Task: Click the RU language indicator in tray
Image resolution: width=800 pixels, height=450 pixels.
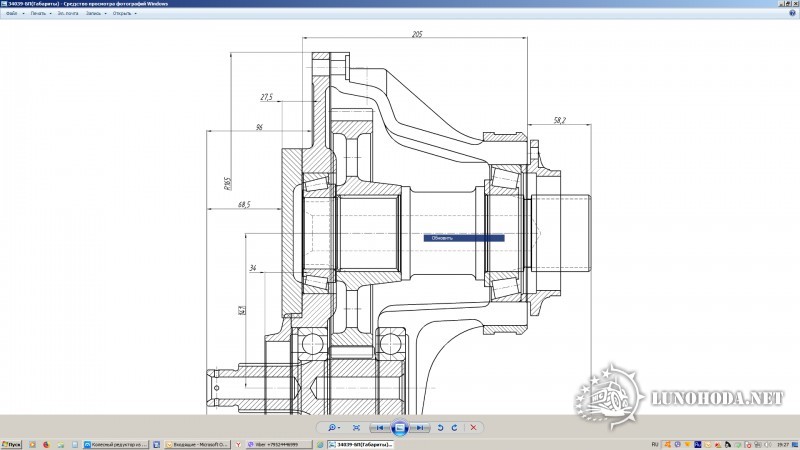Action: (x=654, y=443)
